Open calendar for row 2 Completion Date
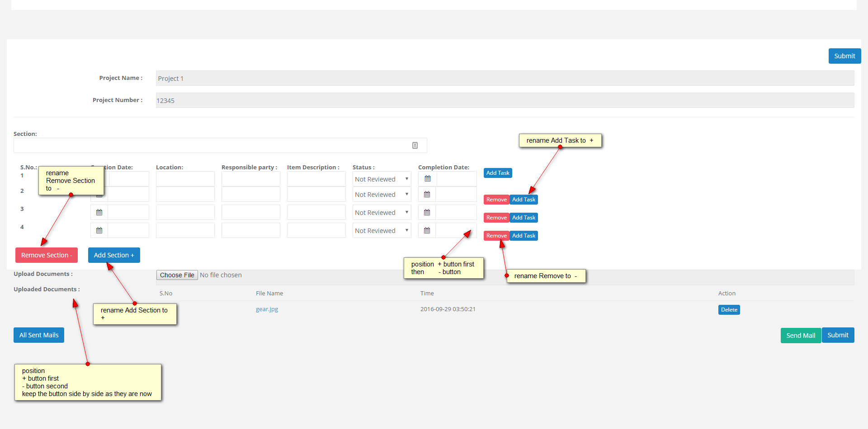The image size is (868, 429). [x=427, y=195]
